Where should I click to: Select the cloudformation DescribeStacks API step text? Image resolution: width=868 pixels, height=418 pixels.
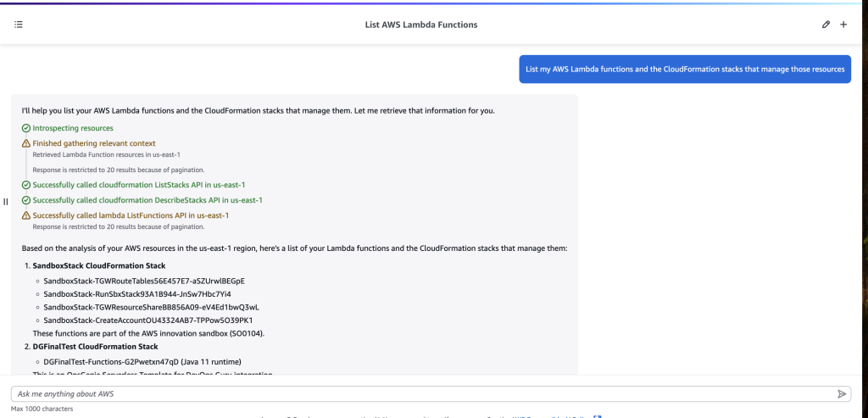(147, 200)
